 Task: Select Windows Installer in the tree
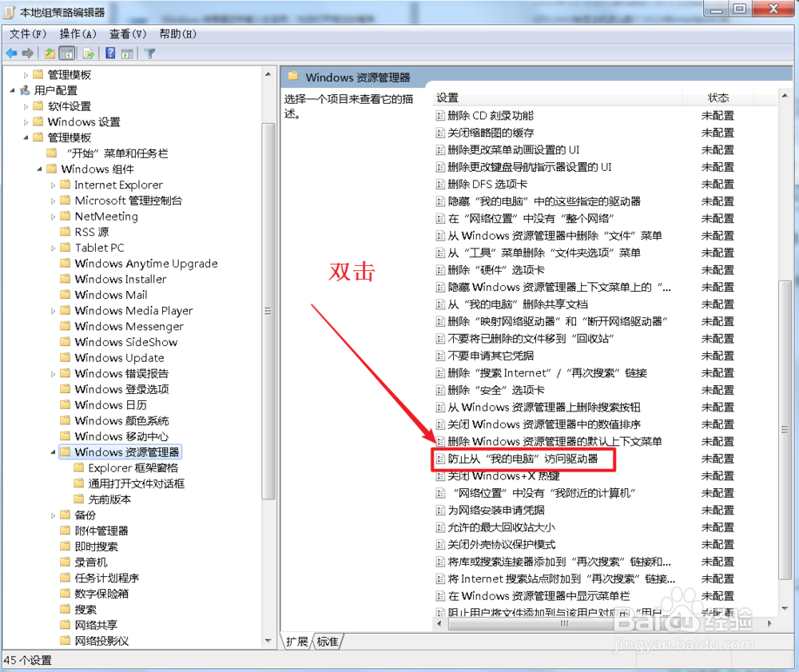point(121,279)
